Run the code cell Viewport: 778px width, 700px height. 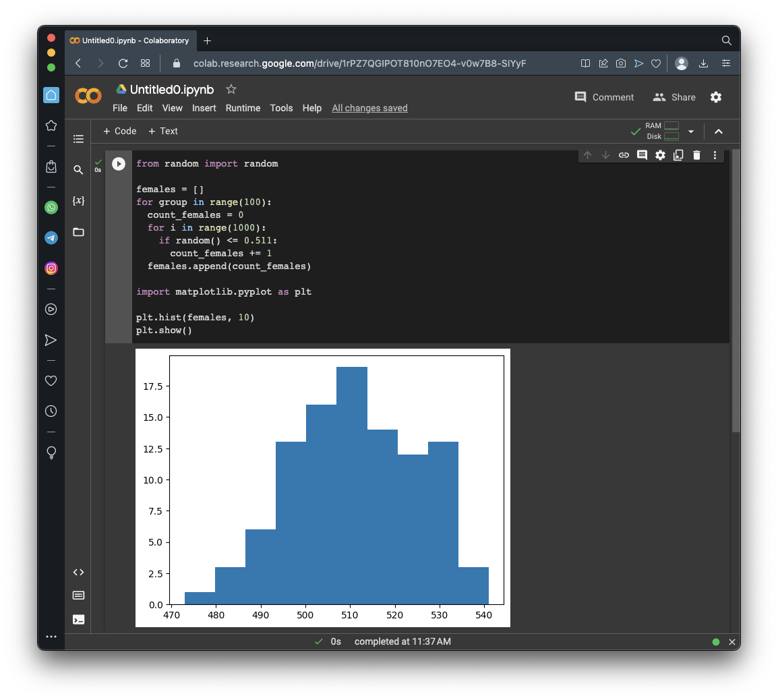pos(119,164)
